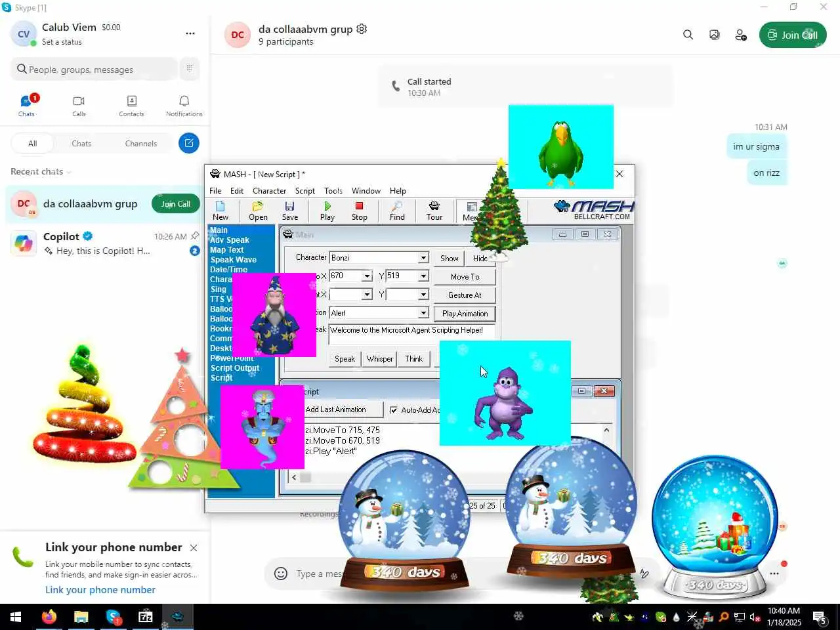The image size is (840, 630).
Task: Open the notification center icon in taskbar
Action: [x=820, y=617]
